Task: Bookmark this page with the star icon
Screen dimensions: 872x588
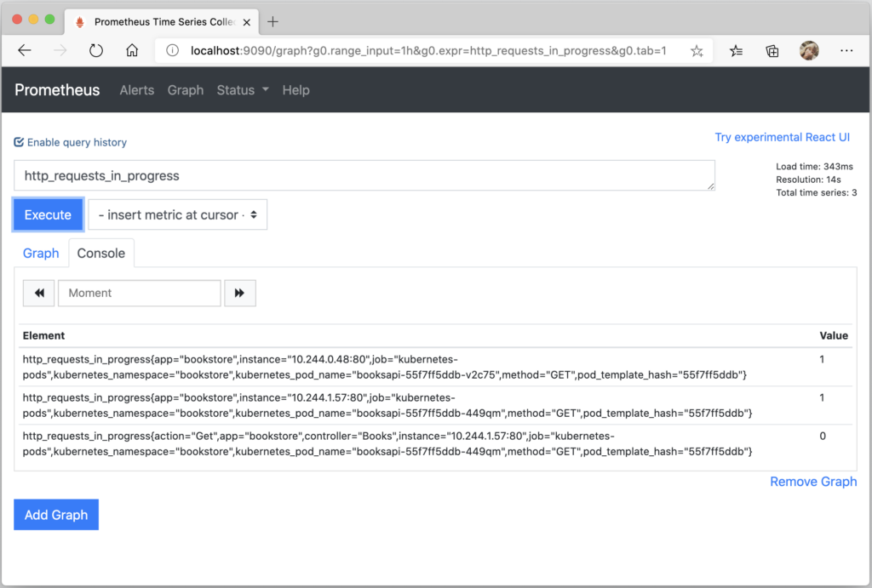Action: [697, 51]
